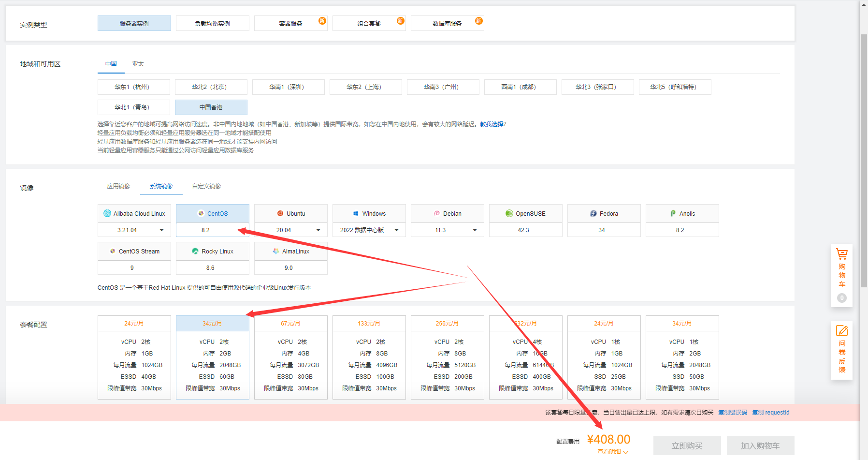Select region 西南1（成都）

tap(521, 87)
